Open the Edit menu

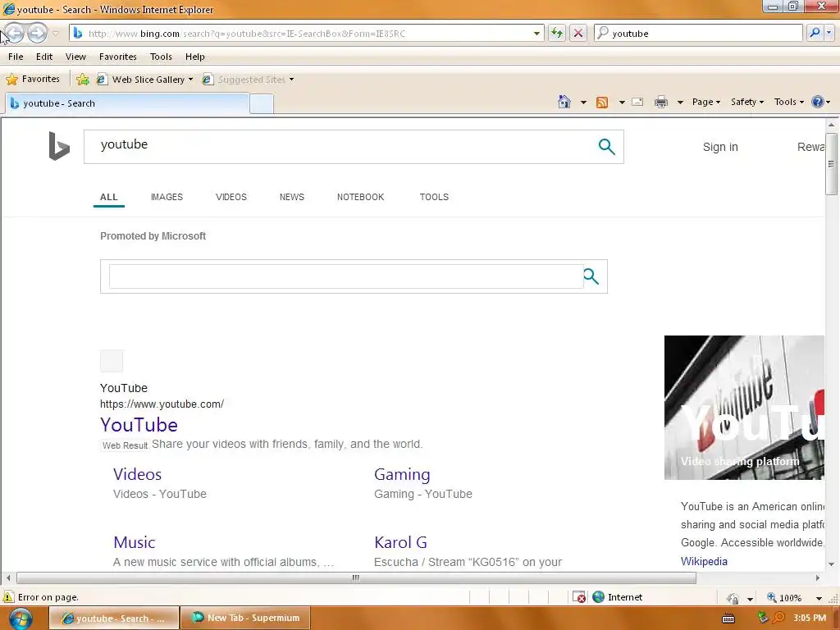(x=44, y=57)
